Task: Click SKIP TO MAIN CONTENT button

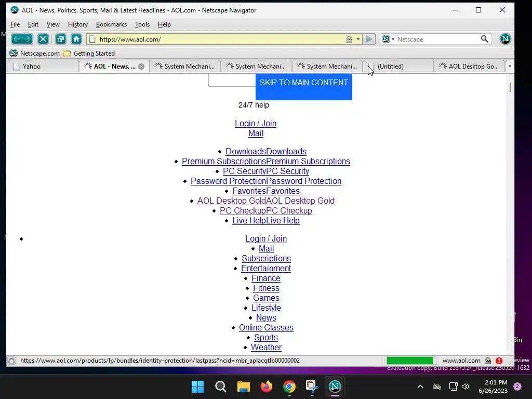Action: pyautogui.click(x=303, y=87)
